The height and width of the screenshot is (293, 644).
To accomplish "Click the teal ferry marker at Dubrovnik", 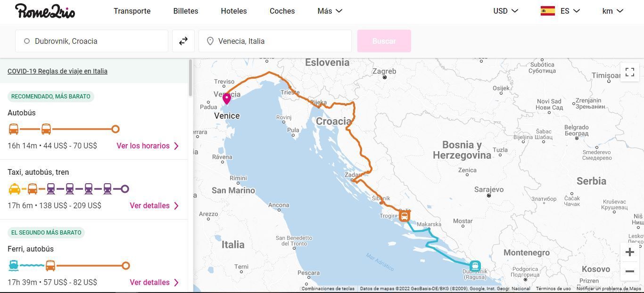I will pyautogui.click(x=475, y=266).
